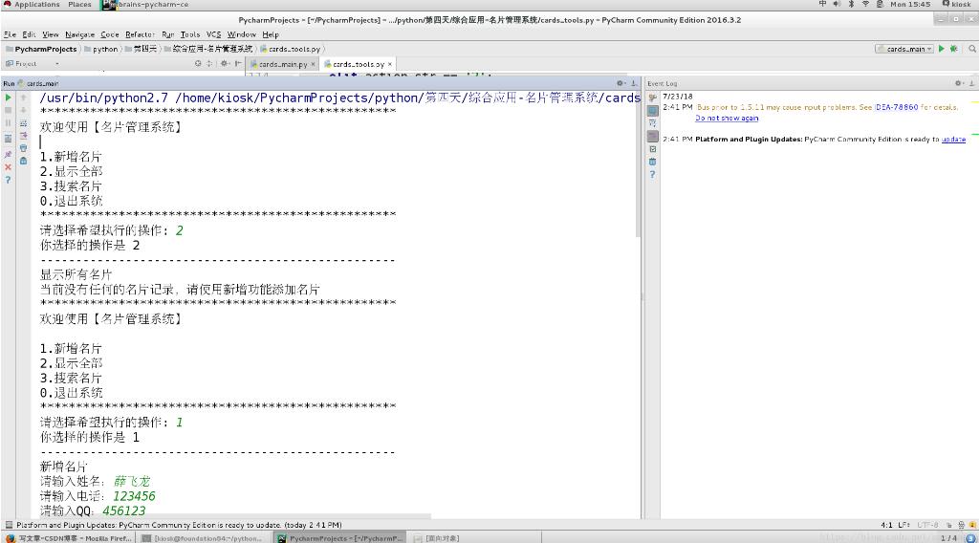Select the python folder breadcrumb
The width and height of the screenshot is (980, 543).
click(x=101, y=49)
